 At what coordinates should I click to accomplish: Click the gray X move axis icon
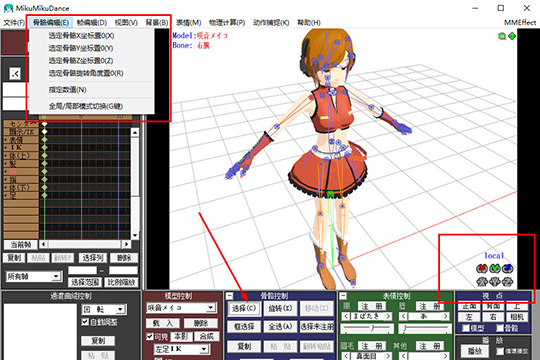[482, 282]
